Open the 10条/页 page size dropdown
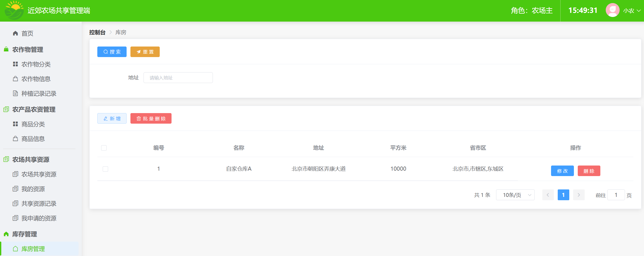Viewport: 644px width, 256px height. click(x=515, y=195)
